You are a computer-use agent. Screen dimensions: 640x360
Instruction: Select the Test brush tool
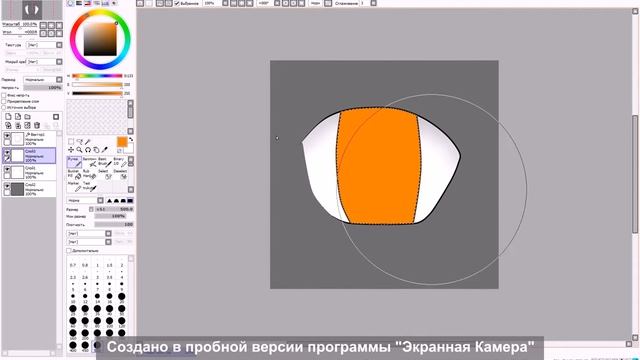click(90, 187)
